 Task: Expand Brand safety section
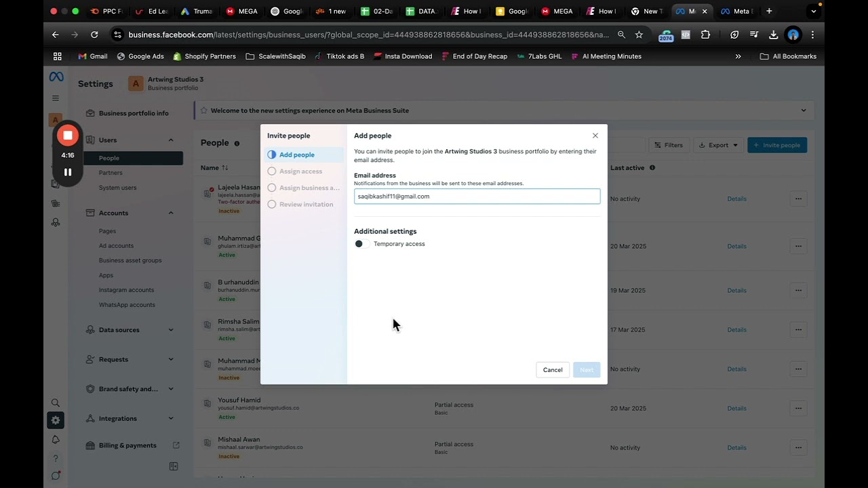171,389
